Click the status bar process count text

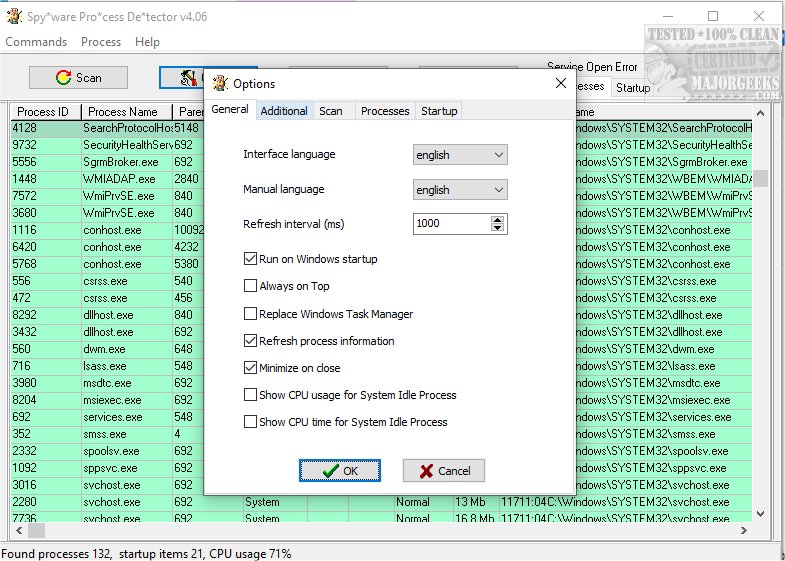tap(57, 554)
